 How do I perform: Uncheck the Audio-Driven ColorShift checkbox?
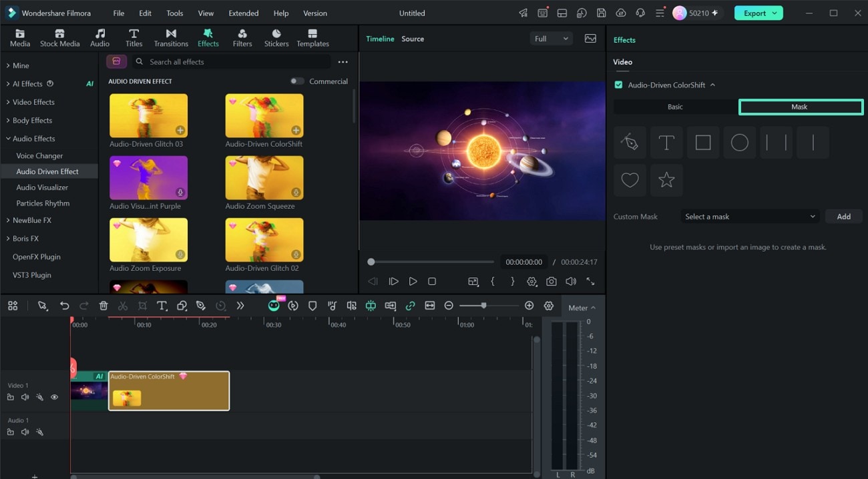pos(618,85)
